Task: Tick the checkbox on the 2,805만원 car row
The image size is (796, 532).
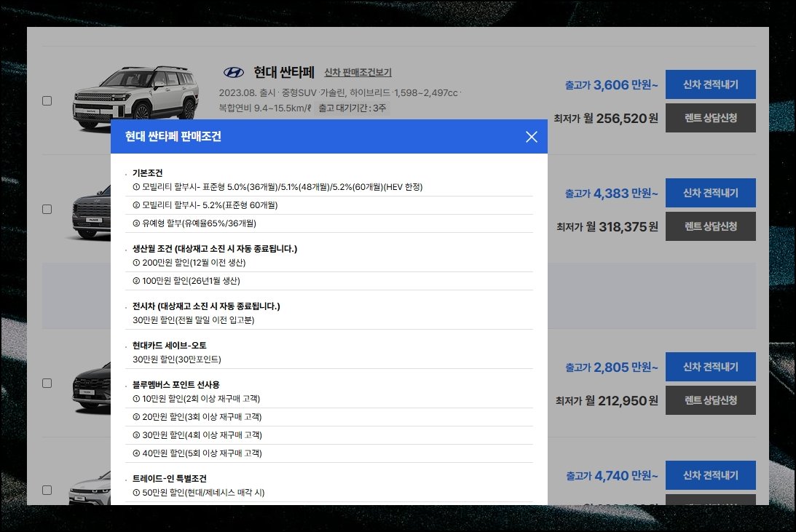Action: (x=47, y=384)
